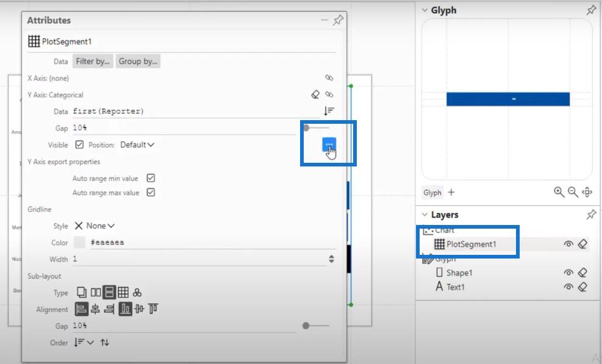The image size is (602, 364).
Task: Select the blue bar shape in Glyph canvas
Action: [x=508, y=99]
